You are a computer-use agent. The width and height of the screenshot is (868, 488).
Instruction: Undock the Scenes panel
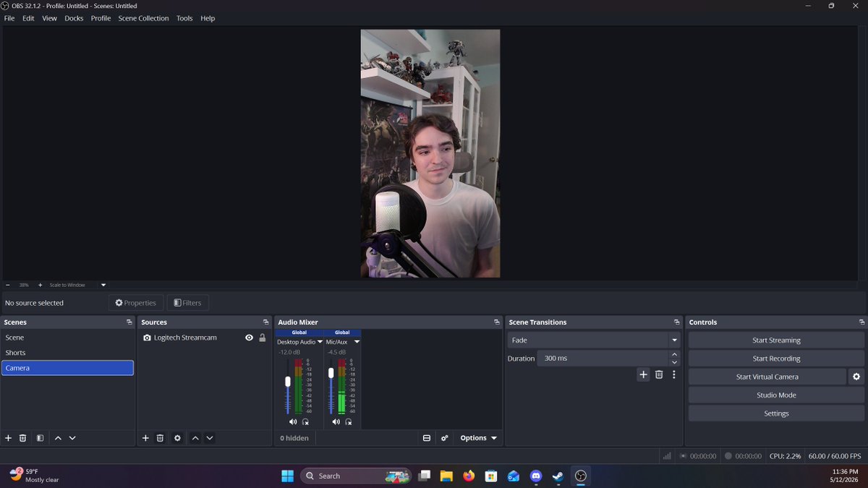(129, 322)
